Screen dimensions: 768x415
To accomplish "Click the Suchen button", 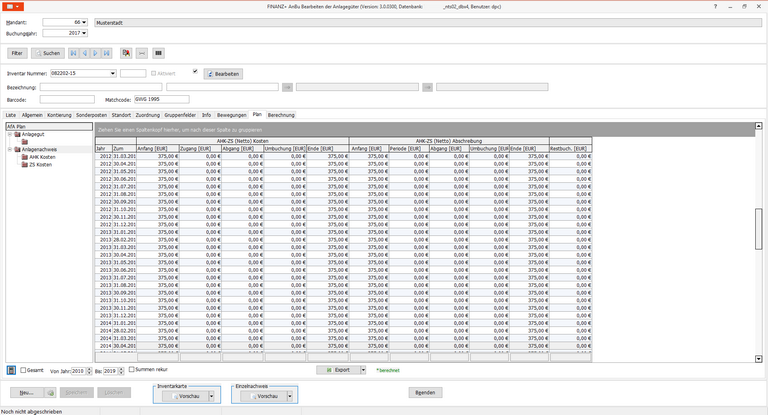I will pyautogui.click(x=48, y=53).
